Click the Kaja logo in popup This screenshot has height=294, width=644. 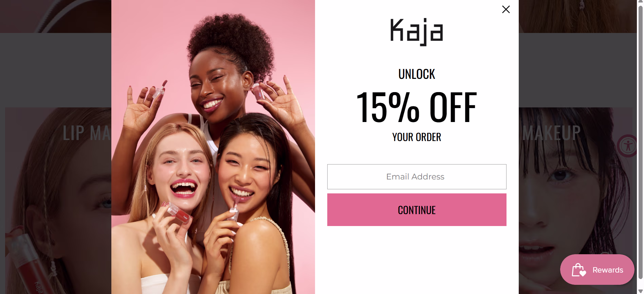click(417, 32)
